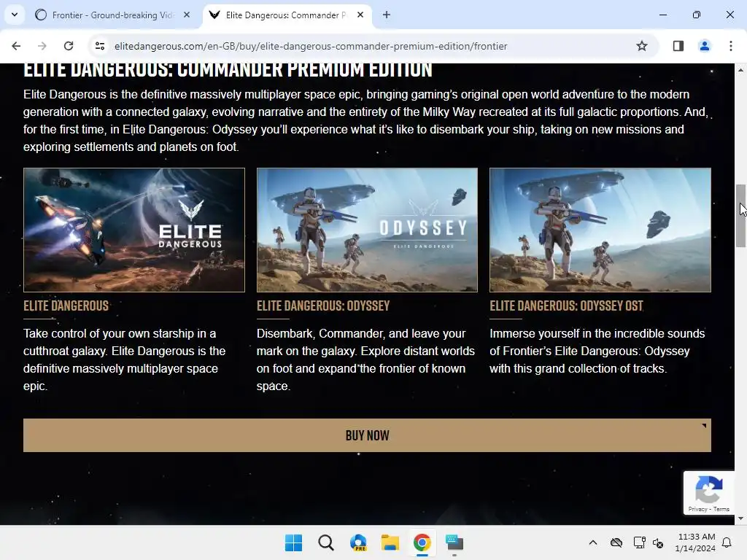Image resolution: width=747 pixels, height=560 pixels.
Task: Click the scrollbar up arrow
Action: pos(741,70)
